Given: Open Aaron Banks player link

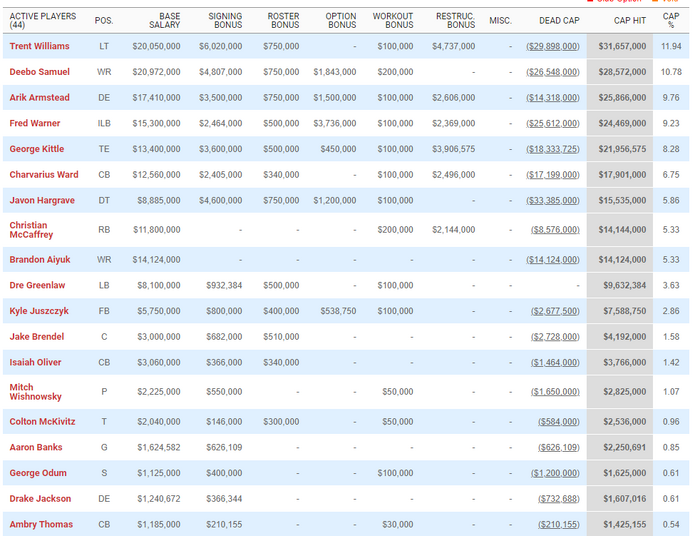Looking at the screenshot, I should click(36, 447).
